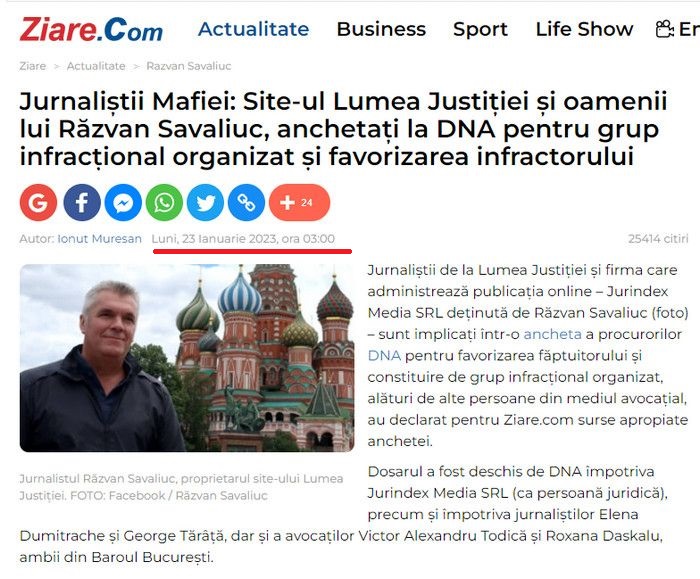Image resolution: width=700 pixels, height=579 pixels.
Task: Share via Messenger icon
Action: pos(123,202)
